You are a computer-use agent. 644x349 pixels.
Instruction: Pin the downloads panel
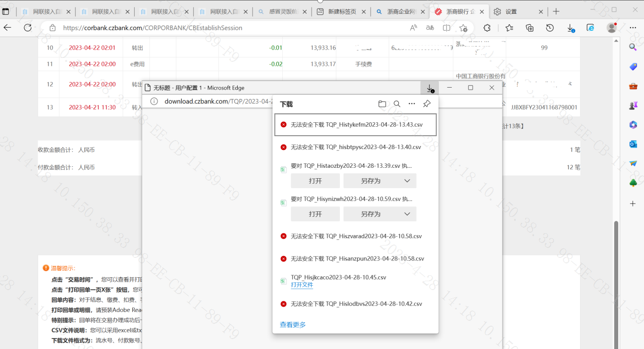[x=427, y=104]
